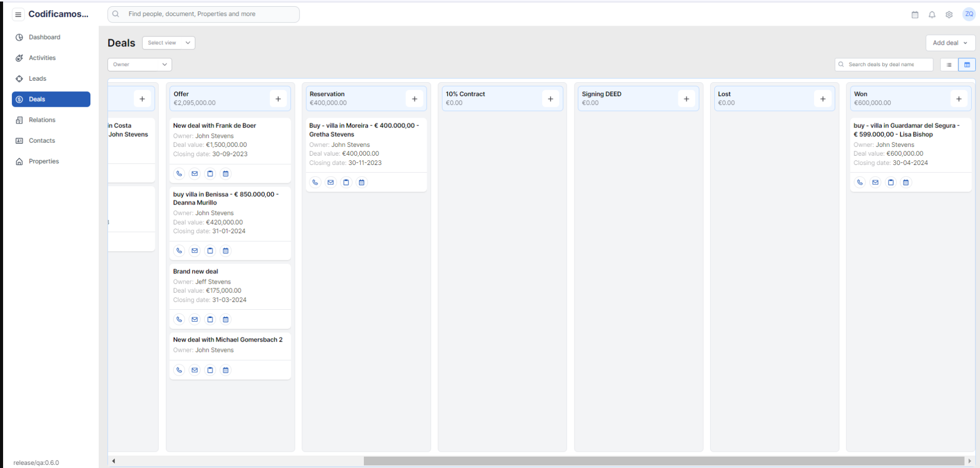Click calendar icon on Gretha Stevens deal card
The height and width of the screenshot is (468, 980).
click(x=362, y=182)
